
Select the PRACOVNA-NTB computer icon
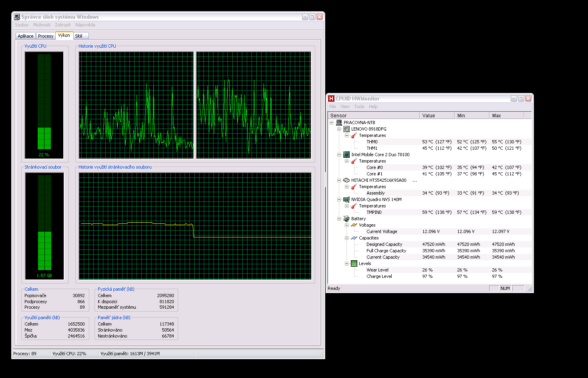coord(339,123)
